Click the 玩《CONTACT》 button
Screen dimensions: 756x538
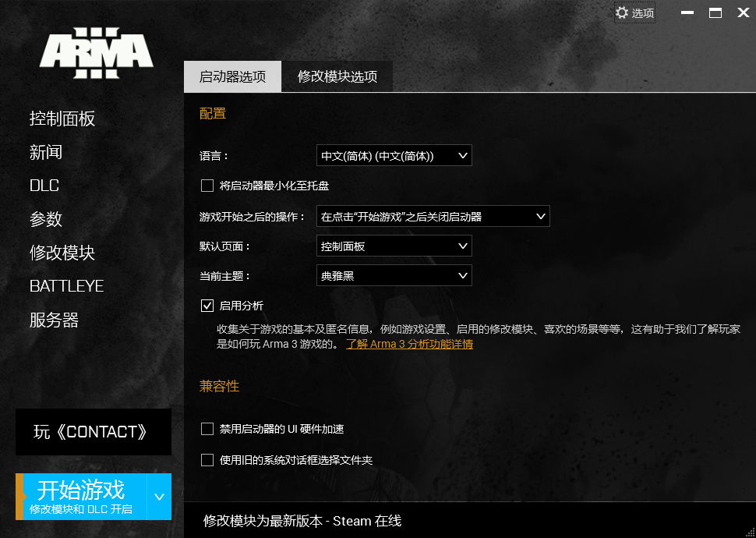[x=94, y=432]
